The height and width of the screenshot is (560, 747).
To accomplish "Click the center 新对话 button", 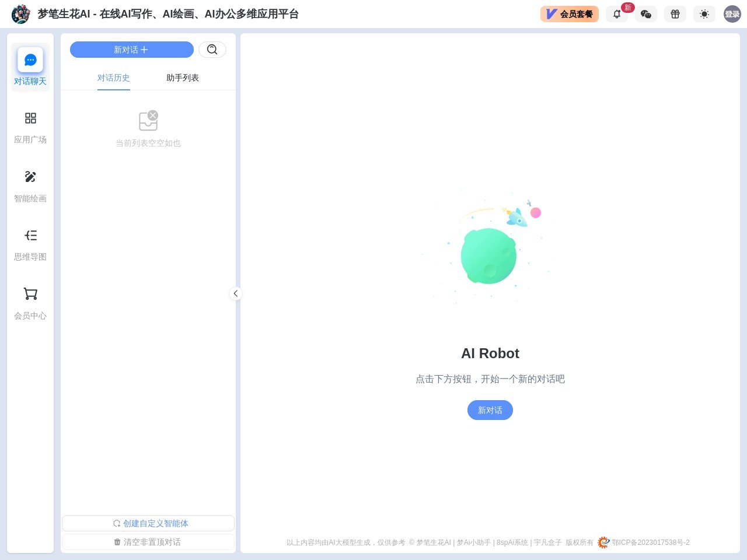I will click(490, 410).
